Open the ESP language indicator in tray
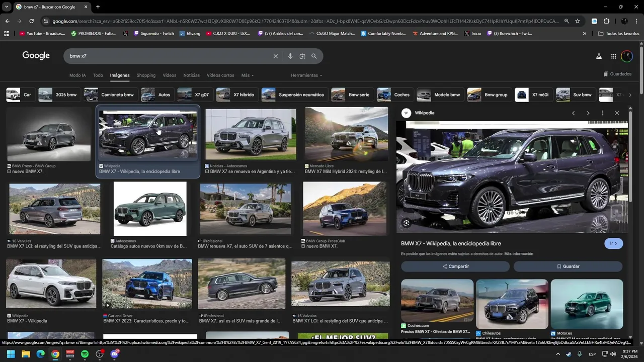644x362 pixels. [x=592, y=354]
